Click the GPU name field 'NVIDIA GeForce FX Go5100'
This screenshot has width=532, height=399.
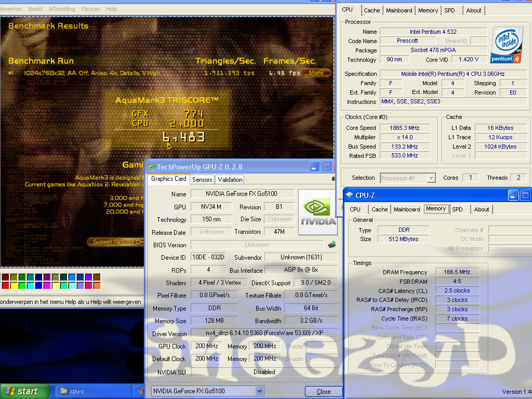[242, 194]
